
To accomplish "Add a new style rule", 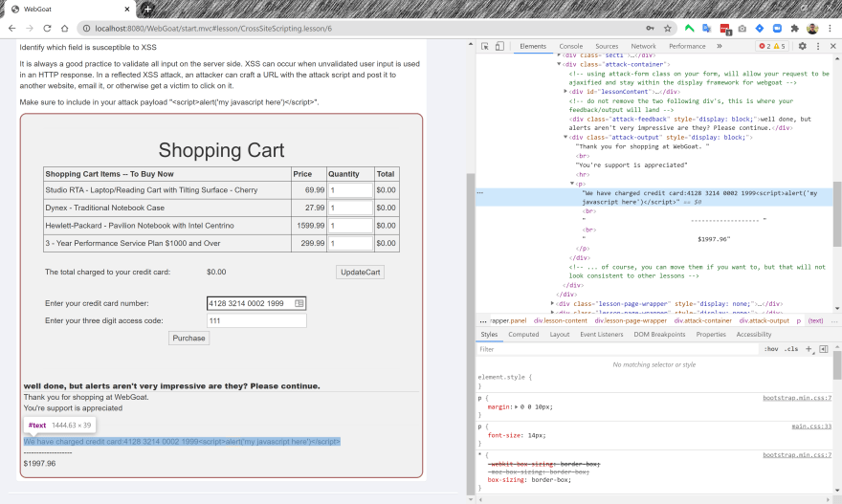I will (809, 349).
